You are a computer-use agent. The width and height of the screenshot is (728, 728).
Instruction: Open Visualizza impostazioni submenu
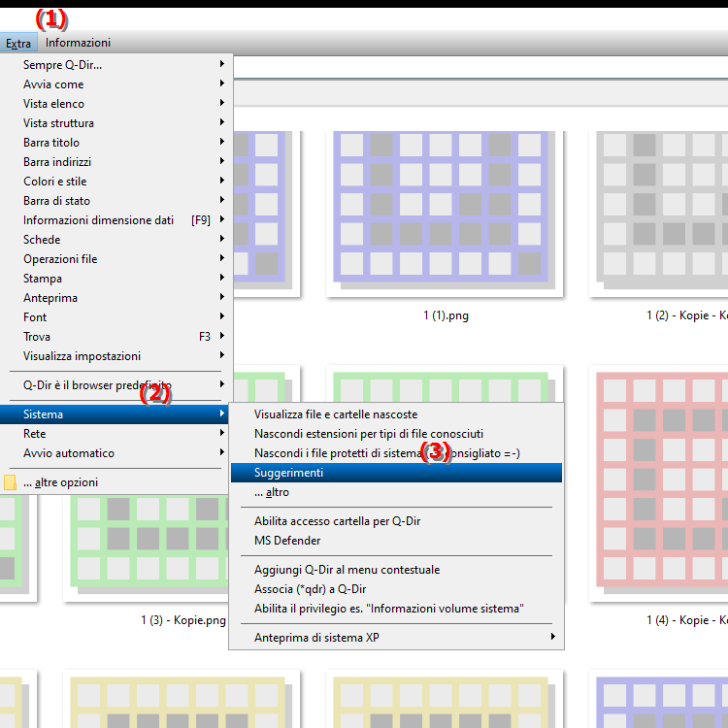pos(116,356)
